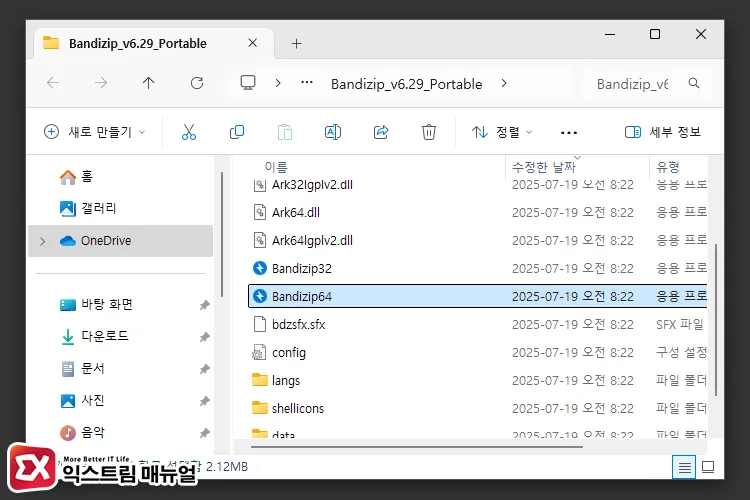Select the Bandizip_v6.29_Portable tab

153,44
